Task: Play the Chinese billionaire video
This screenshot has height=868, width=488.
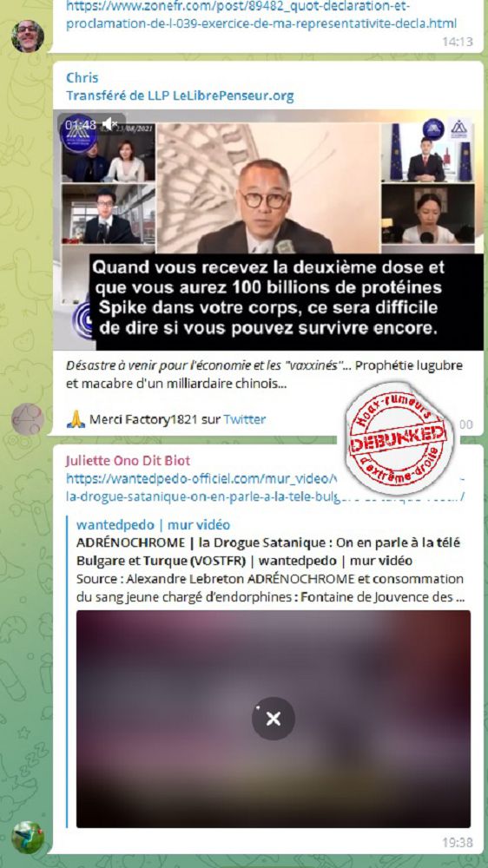Action: [268, 229]
